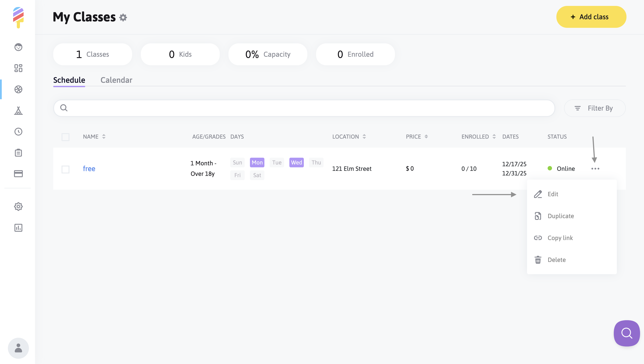Open the three-dot row actions menu
This screenshot has height=364, width=644.
click(x=595, y=169)
